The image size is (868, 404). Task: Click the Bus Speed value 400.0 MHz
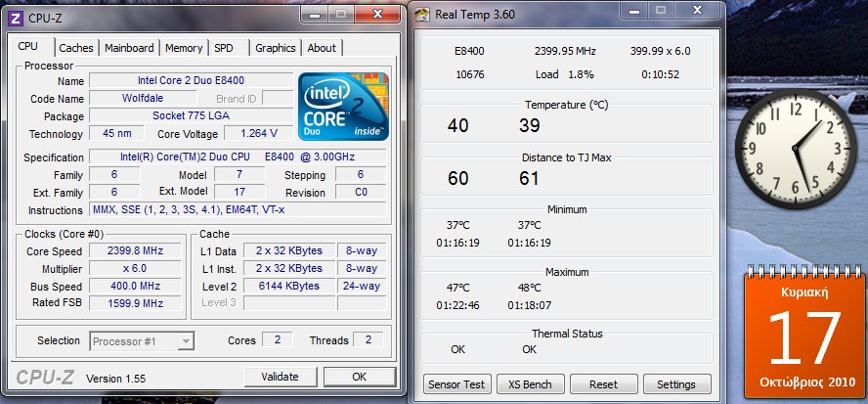[135, 286]
